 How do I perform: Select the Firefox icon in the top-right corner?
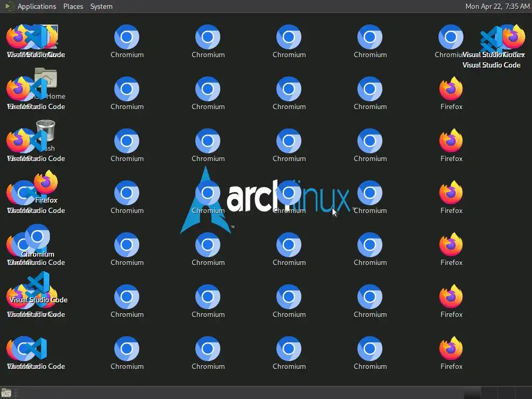(514, 37)
